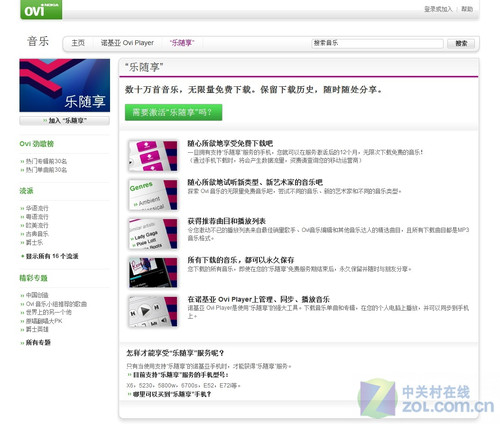Viewport: 500px width, 424px height.
Task: Open 世界上的另一个他 feature link
Action: [48, 312]
